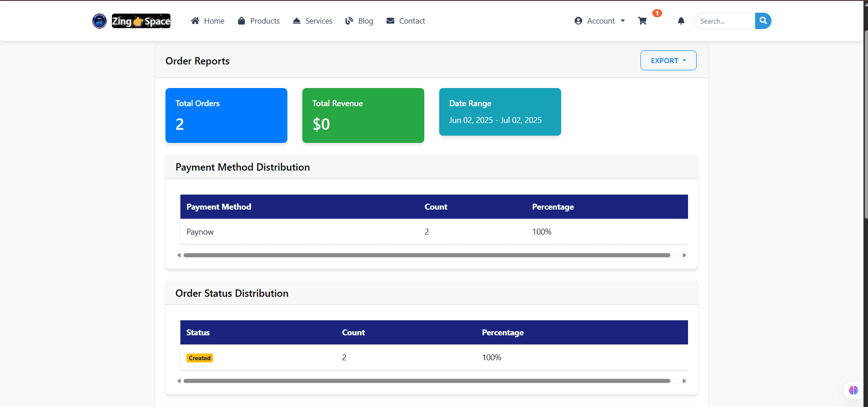Viewport: 868px width, 407px height.
Task: Click 'Payment Method Distribution' heading
Action: (242, 167)
